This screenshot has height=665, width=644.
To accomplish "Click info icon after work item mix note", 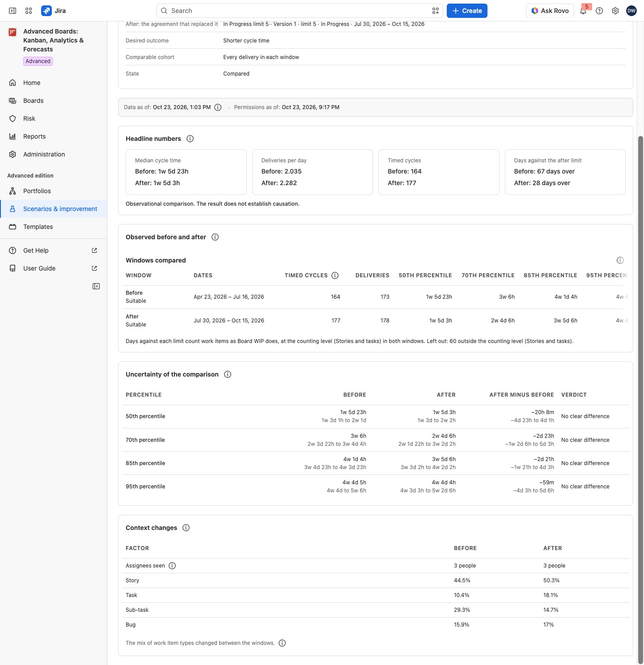I will pos(282,643).
